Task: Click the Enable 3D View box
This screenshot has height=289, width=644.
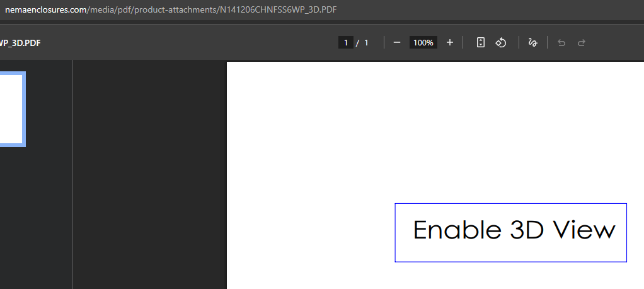Action: [510, 232]
